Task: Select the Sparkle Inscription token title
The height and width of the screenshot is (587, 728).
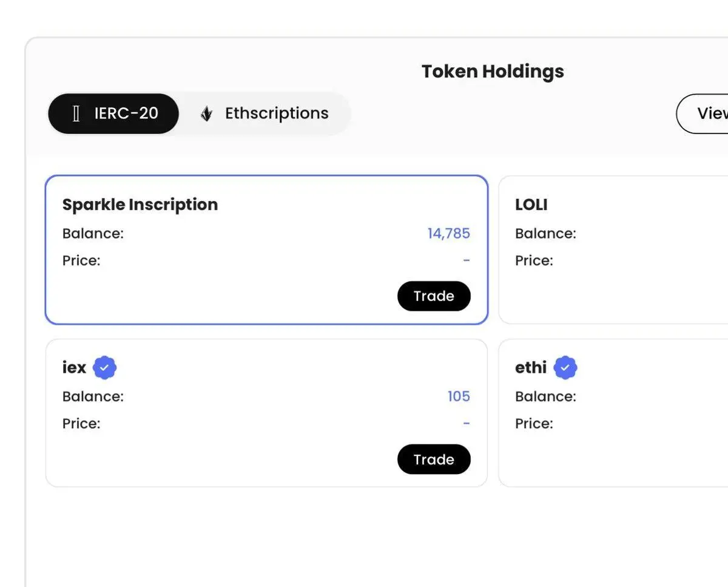Action: coord(140,205)
